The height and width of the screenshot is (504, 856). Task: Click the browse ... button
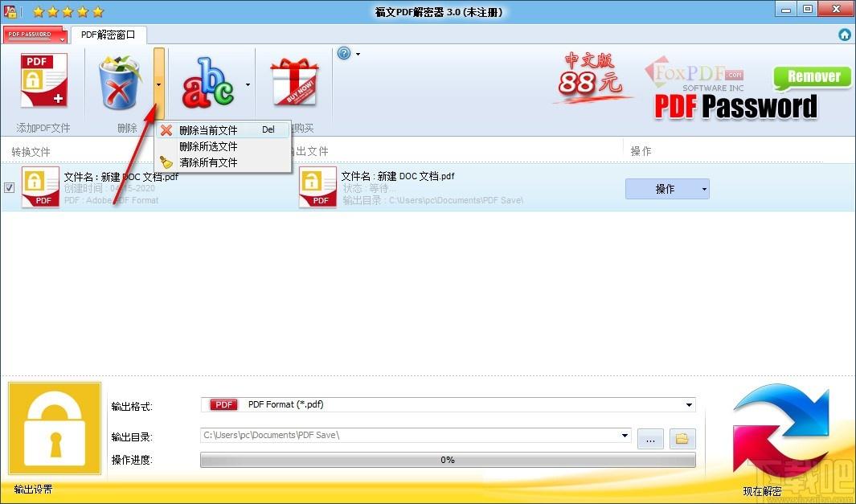(x=650, y=438)
